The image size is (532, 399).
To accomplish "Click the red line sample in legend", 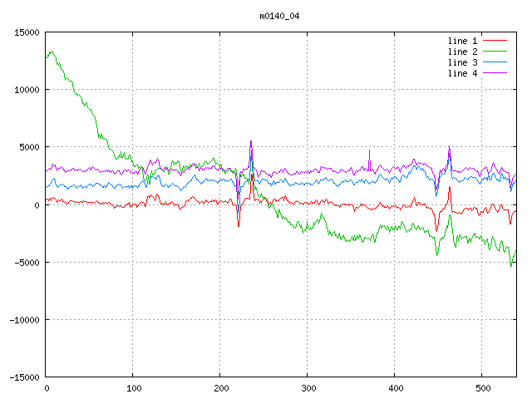I will point(495,41).
